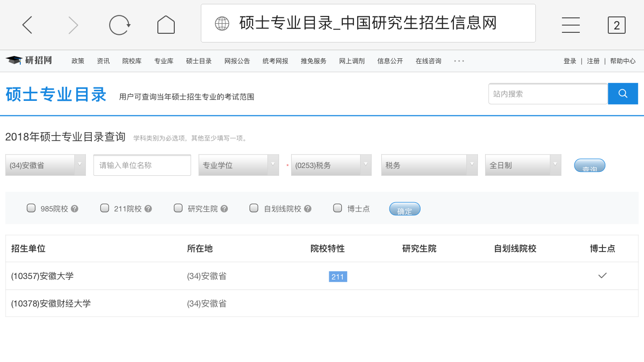644x362 pixels.
Task: Open the browser hamburger menu icon
Action: tap(571, 25)
